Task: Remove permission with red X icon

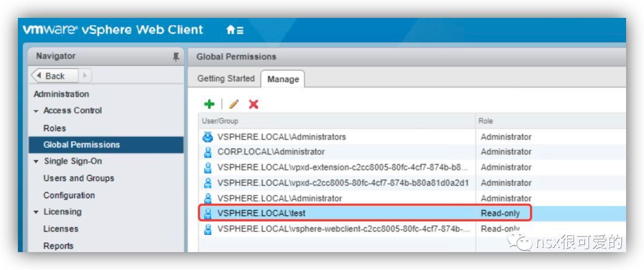Action: [253, 104]
